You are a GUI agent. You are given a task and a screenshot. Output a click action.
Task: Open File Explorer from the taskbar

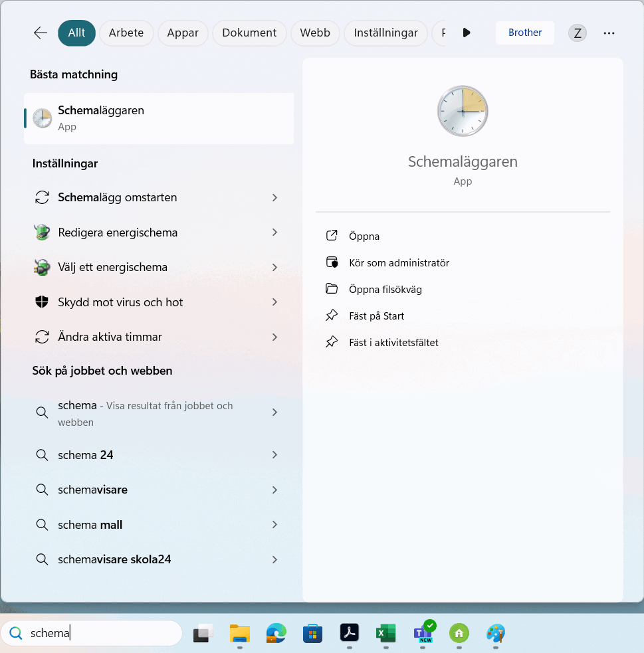pyautogui.click(x=239, y=633)
